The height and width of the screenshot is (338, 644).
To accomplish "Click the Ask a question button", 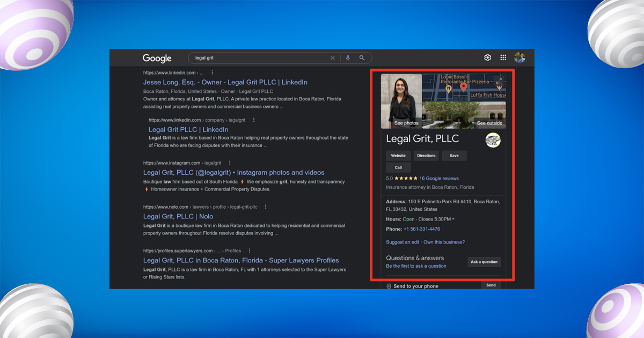I will (484, 262).
